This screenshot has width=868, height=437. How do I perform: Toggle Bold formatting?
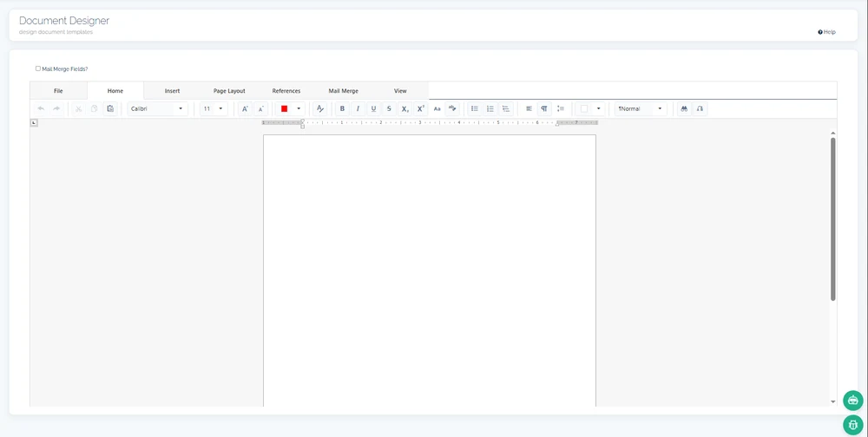(x=342, y=109)
